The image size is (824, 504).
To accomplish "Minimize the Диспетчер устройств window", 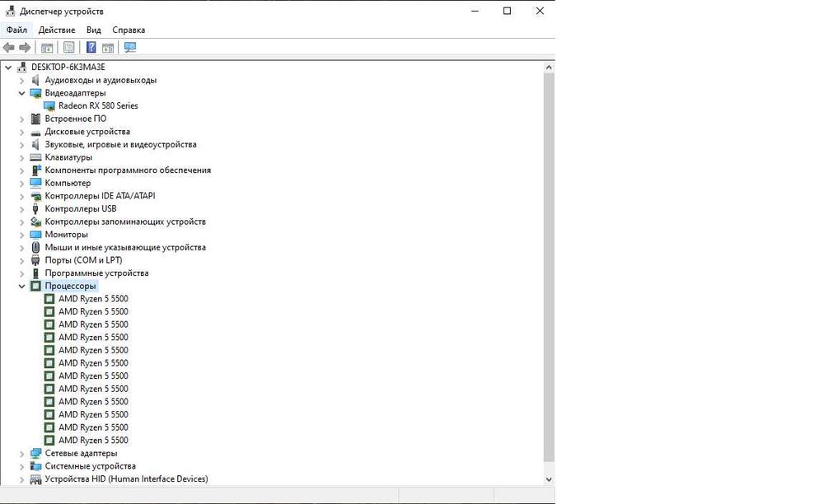I will tap(475, 11).
